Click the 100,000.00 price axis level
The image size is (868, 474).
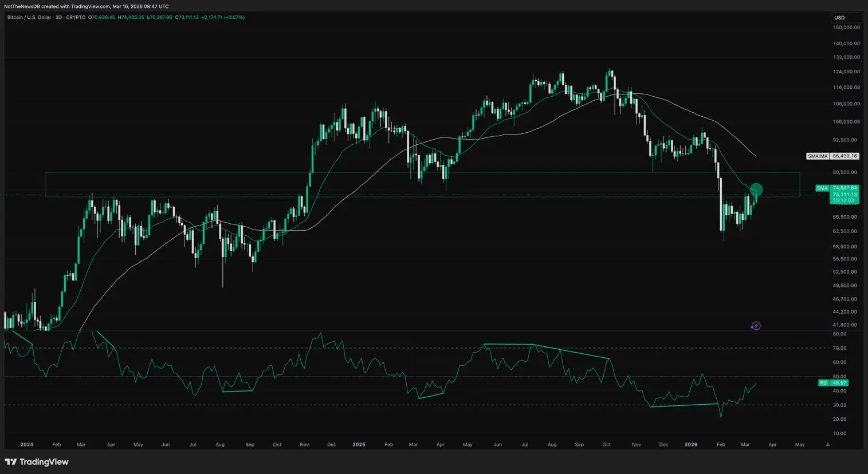tap(846, 122)
